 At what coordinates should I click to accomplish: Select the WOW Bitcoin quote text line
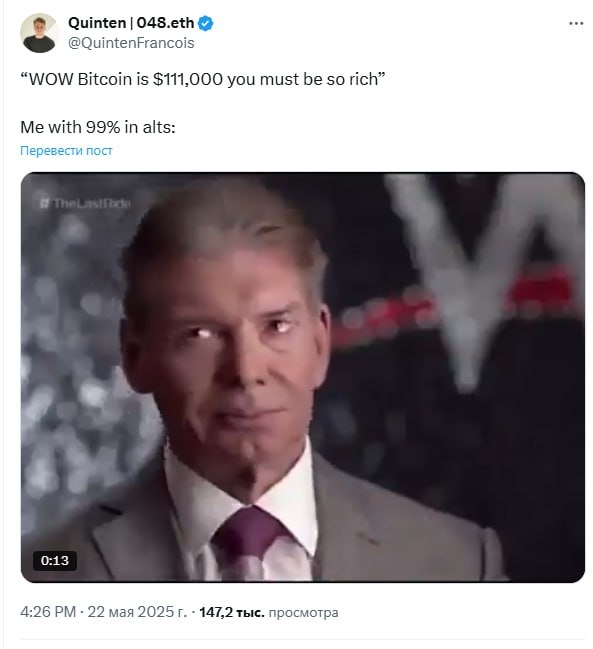203,79
